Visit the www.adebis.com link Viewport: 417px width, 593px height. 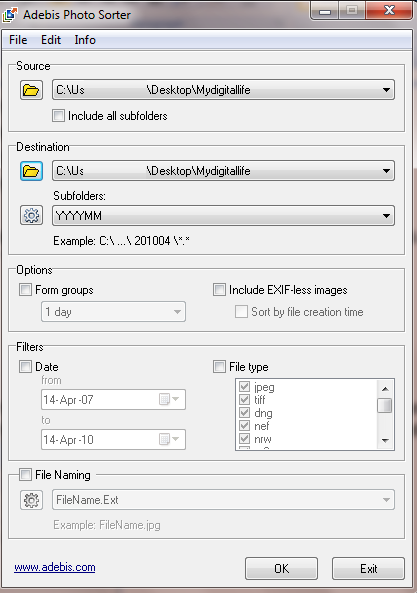click(55, 567)
